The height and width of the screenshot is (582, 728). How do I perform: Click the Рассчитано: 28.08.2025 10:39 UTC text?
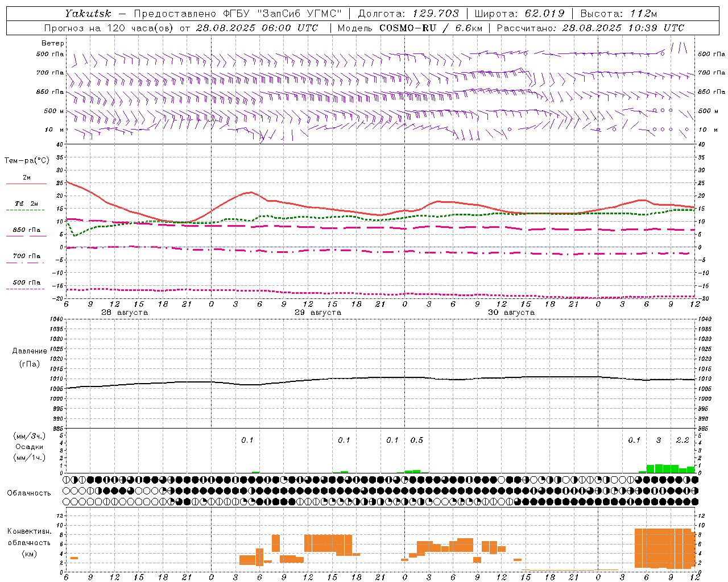(590, 28)
